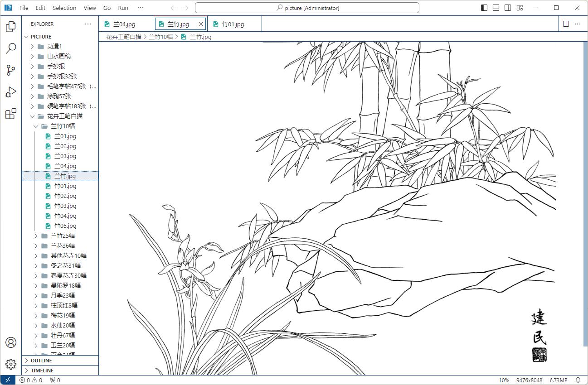Switch to the 兰04.jpg tab
The height and width of the screenshot is (385, 588).
pyautogui.click(x=126, y=24)
